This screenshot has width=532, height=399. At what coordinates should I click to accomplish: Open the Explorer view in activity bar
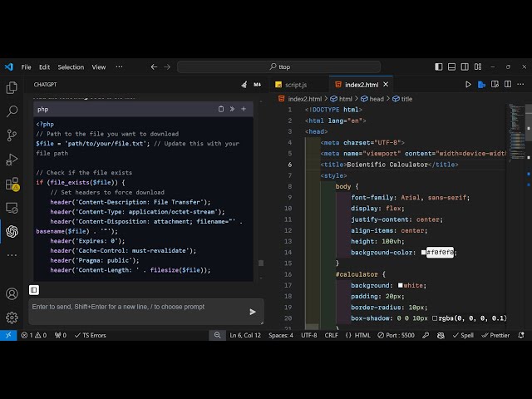coord(12,87)
